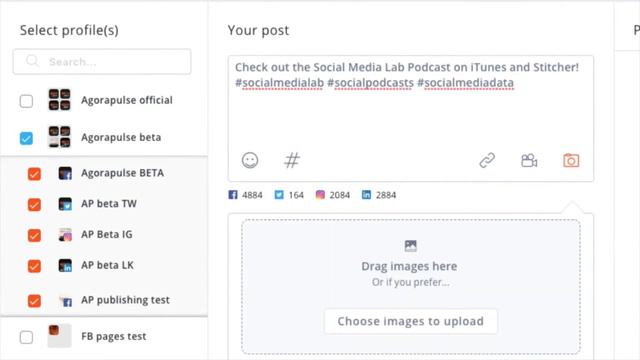Screen dimensions: 640x360
Task: Click the Twitter character count icon
Action: (x=279, y=195)
